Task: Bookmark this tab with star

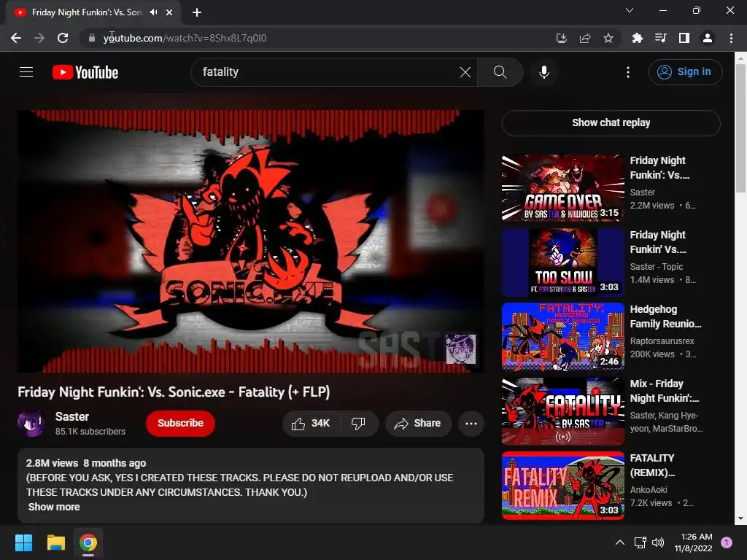Action: point(608,38)
